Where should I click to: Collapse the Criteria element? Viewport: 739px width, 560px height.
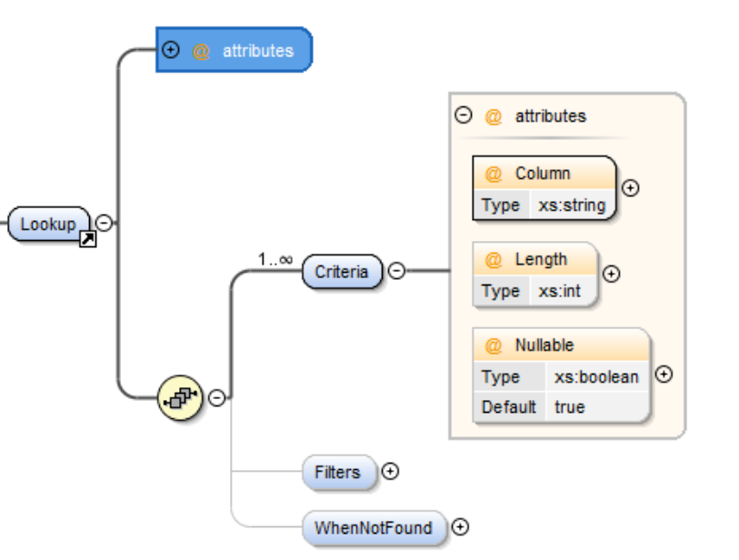397,271
